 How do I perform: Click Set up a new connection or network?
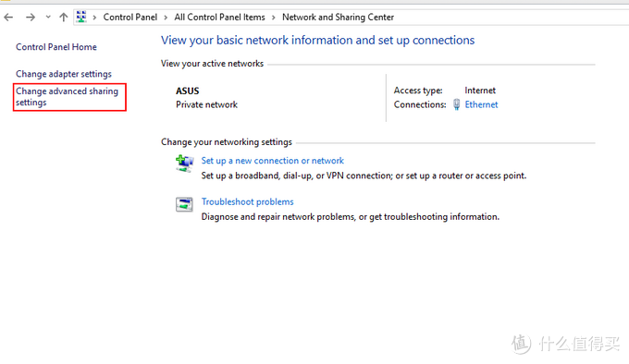coord(272,161)
